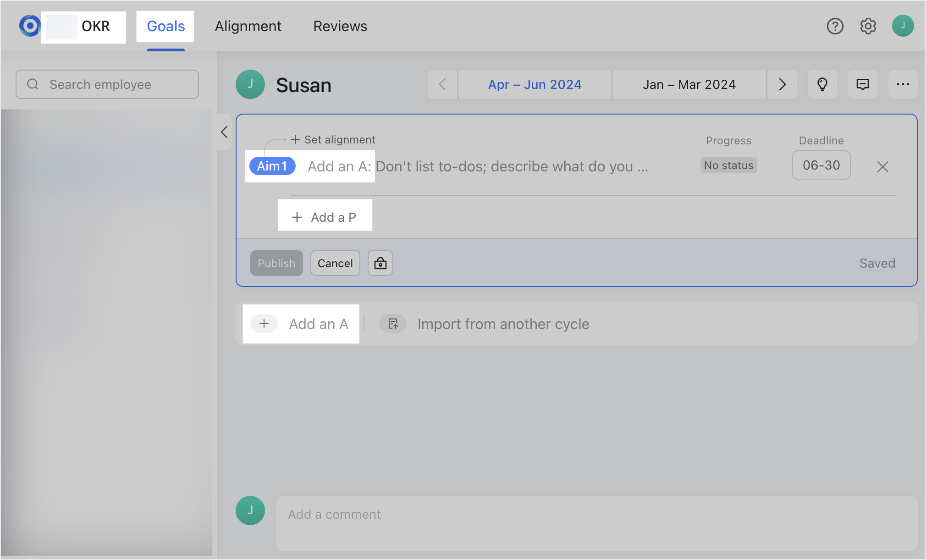
Task: Click the lightbulb tips icon
Action: (x=822, y=84)
